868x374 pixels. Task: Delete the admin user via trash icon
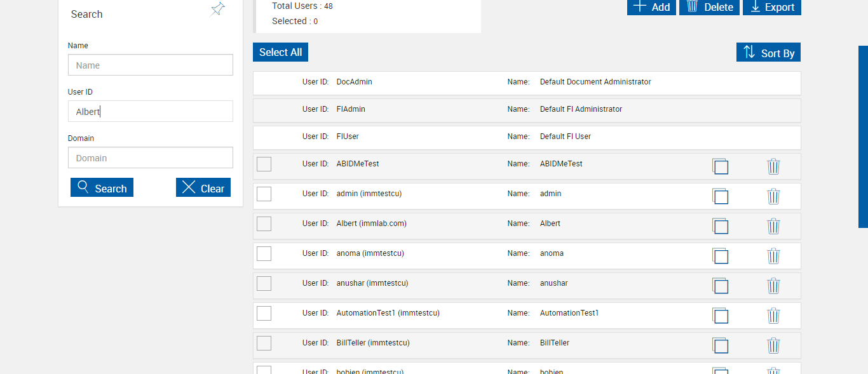pyautogui.click(x=773, y=196)
